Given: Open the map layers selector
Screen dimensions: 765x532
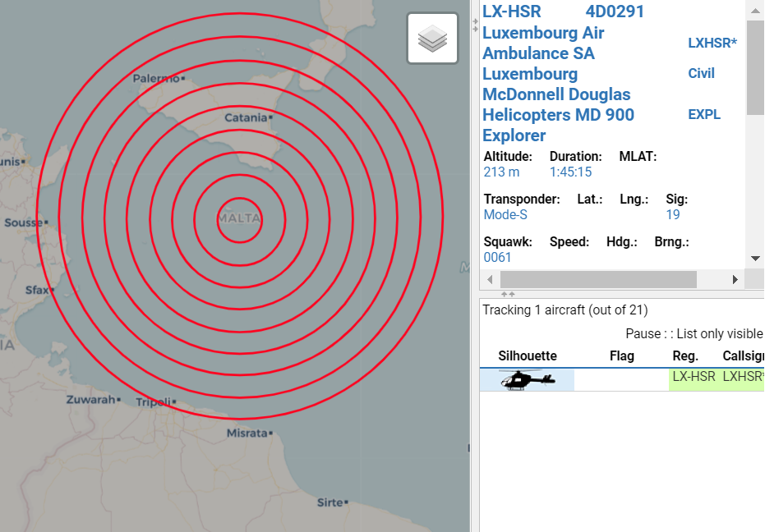Looking at the screenshot, I should (x=431, y=38).
